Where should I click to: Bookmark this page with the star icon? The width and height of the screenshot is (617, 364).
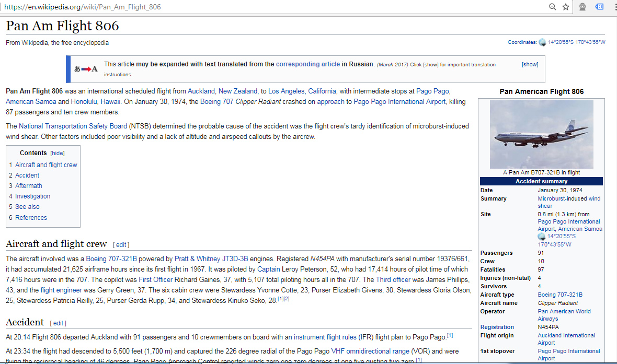566,7
